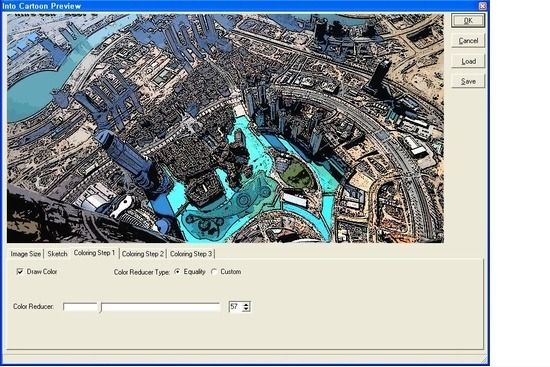Open the Coloring Step 3 tab
The image size is (550, 367).
click(x=191, y=254)
